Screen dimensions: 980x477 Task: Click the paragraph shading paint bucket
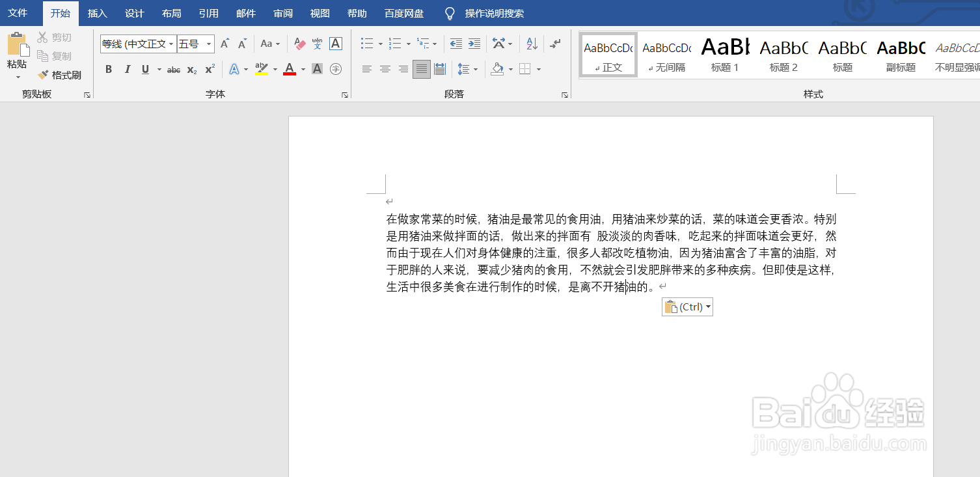coord(497,69)
